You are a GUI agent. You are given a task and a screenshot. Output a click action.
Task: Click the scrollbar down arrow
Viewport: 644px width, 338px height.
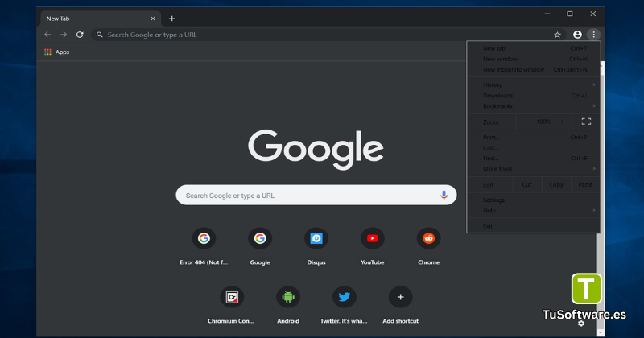click(601, 332)
